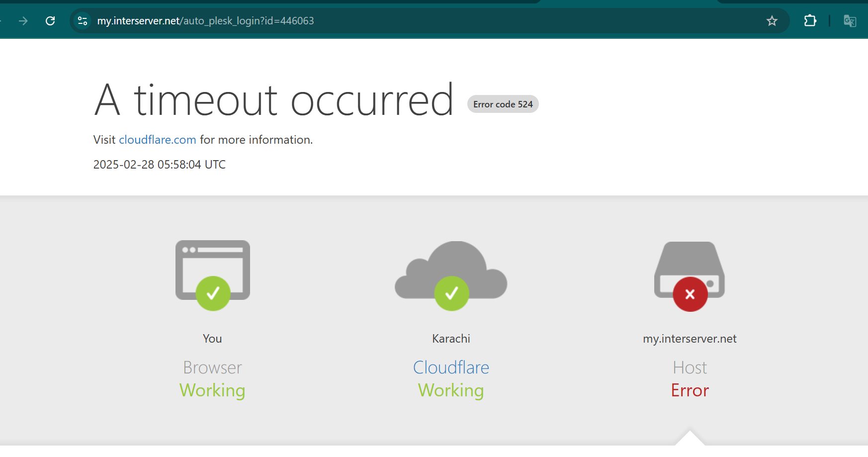This screenshot has height=457, width=868.
Task: Click the 'Host' heading text
Action: [x=690, y=367]
